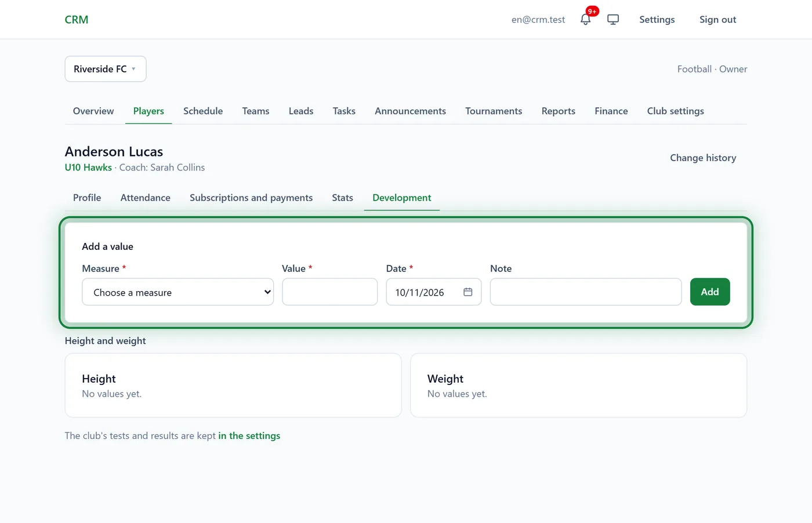Viewport: 812px width, 523px height.
Task: Go to the Finance tab
Action: (611, 111)
